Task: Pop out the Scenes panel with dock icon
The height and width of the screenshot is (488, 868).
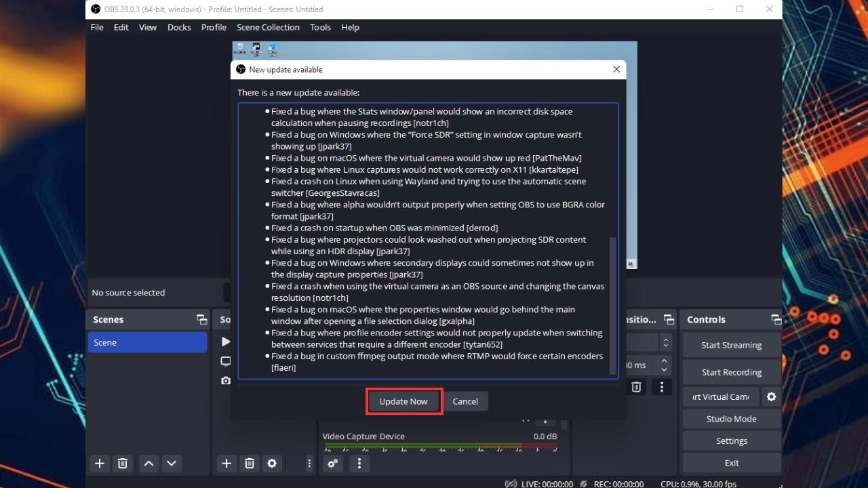Action: pos(201,319)
